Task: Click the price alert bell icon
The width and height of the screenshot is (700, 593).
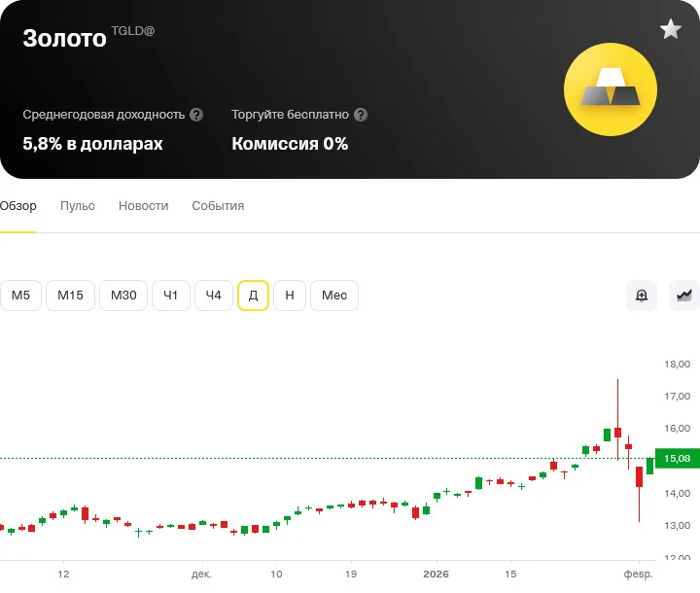Action: (x=642, y=296)
